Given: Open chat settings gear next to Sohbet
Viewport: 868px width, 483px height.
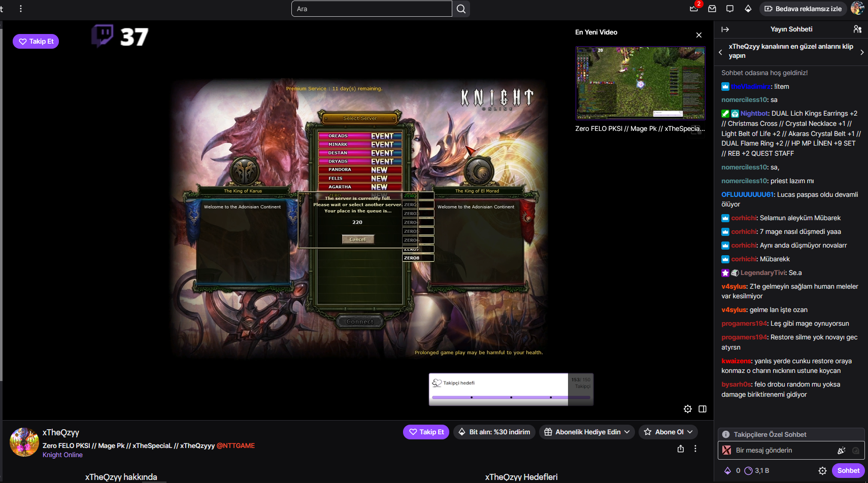Looking at the screenshot, I should pos(823,471).
